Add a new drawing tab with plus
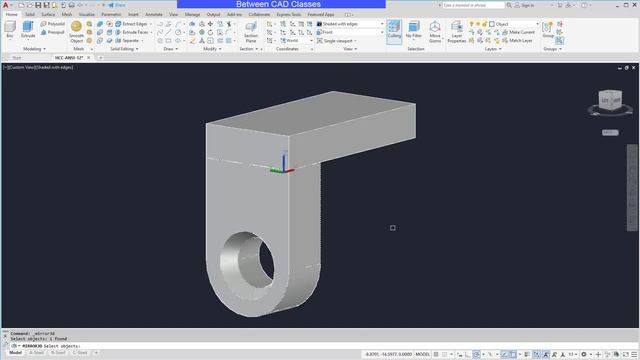 (x=100, y=58)
